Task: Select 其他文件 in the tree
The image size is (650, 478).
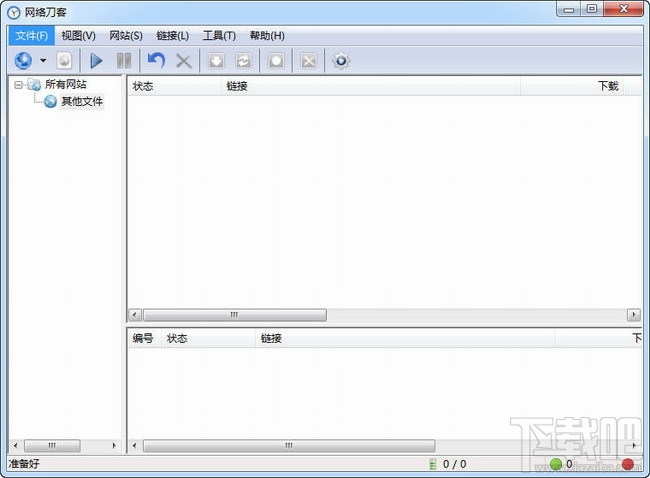Action: pyautogui.click(x=82, y=101)
